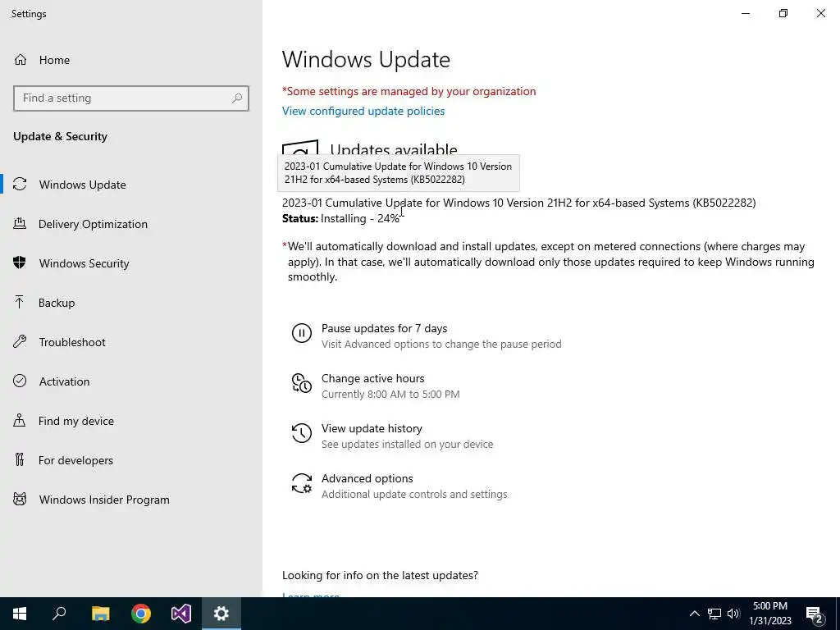
Task: Click the Backup arrow icon
Action: click(20, 302)
